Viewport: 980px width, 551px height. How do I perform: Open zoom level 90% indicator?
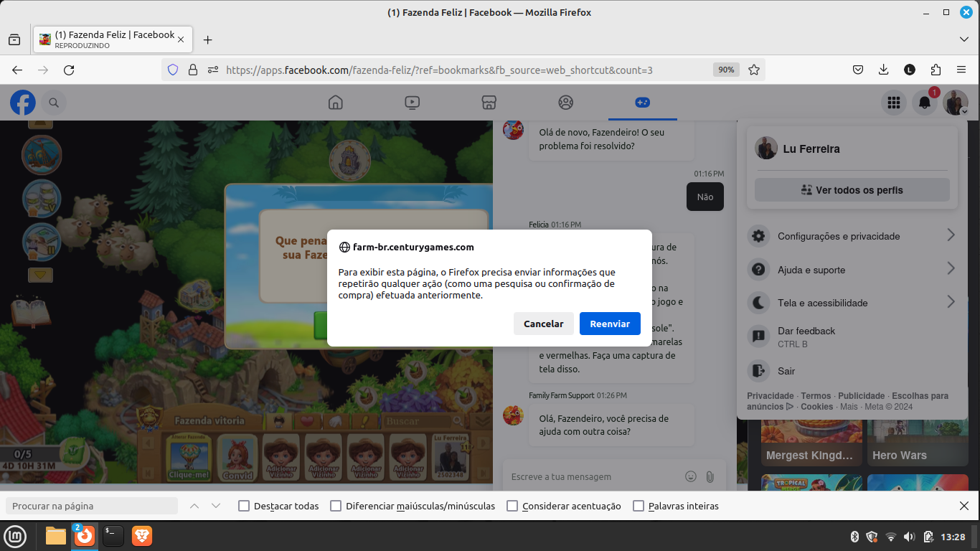pyautogui.click(x=726, y=70)
